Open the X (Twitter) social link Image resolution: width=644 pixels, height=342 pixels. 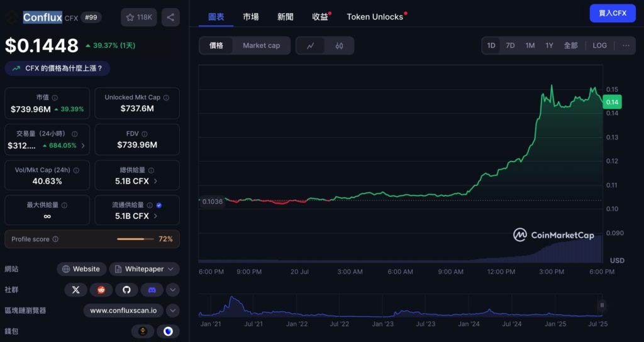coord(75,290)
